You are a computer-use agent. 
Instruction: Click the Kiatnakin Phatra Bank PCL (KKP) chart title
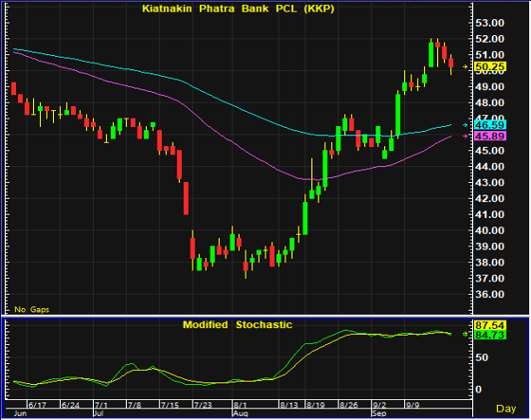(x=238, y=9)
